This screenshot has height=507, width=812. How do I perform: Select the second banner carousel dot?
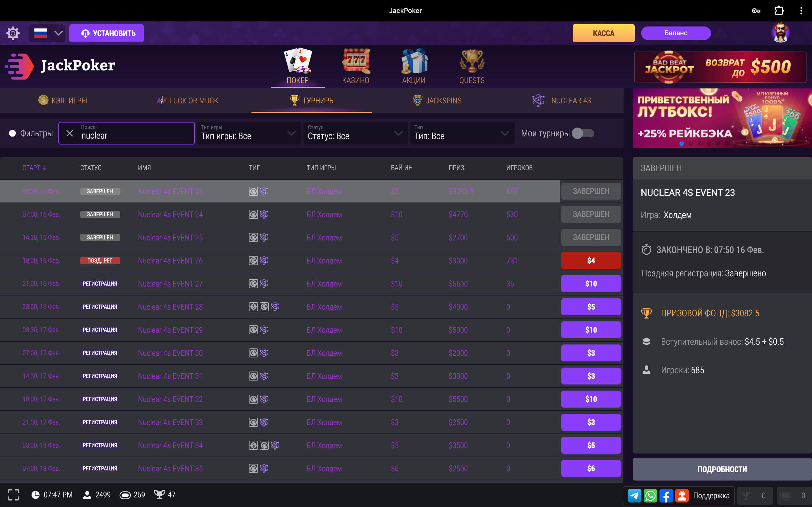[x=690, y=144]
